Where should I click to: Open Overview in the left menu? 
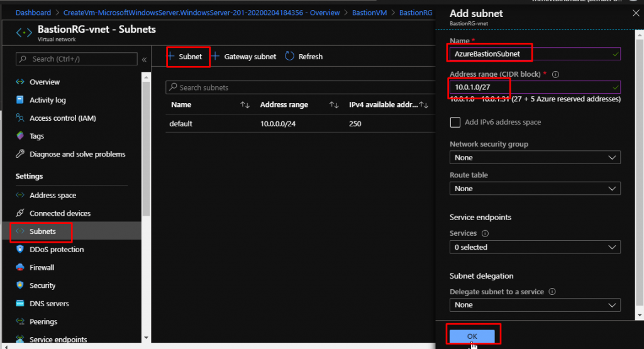45,82
